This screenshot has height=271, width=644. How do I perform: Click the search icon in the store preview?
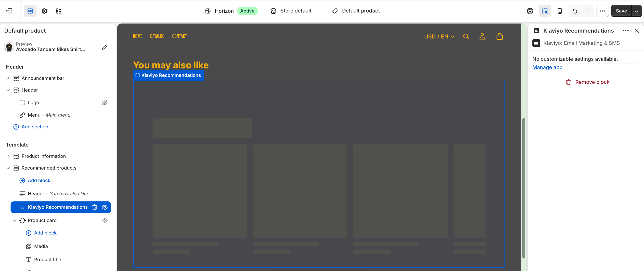point(466,37)
